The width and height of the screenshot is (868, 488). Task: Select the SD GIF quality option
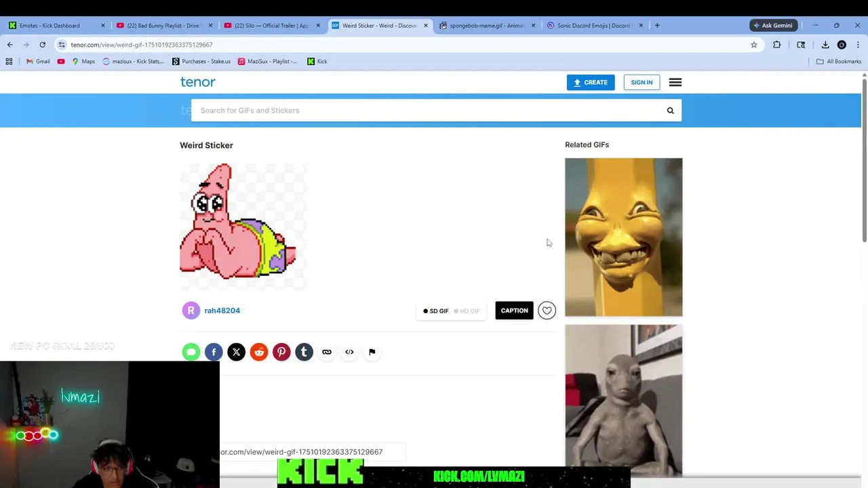[x=436, y=311]
